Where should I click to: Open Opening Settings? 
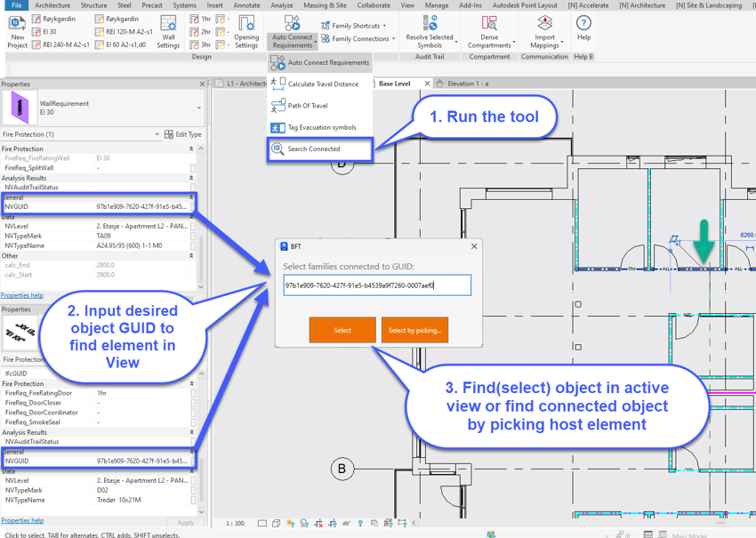click(x=246, y=31)
